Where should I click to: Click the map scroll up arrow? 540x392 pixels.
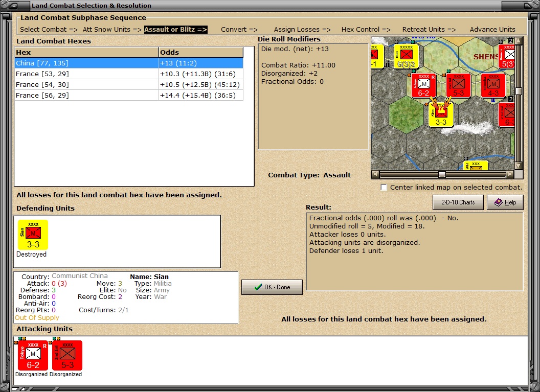point(519,41)
